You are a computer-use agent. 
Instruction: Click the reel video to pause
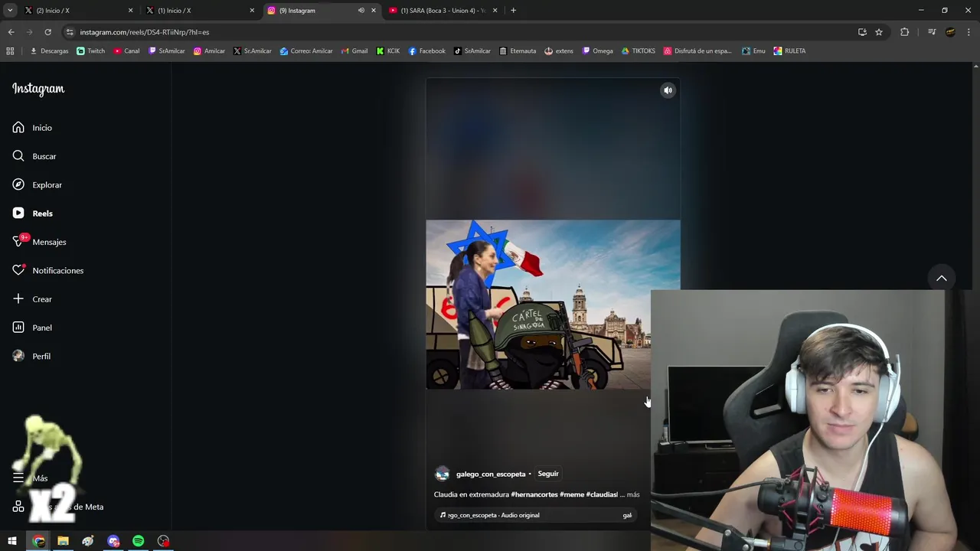click(553, 305)
